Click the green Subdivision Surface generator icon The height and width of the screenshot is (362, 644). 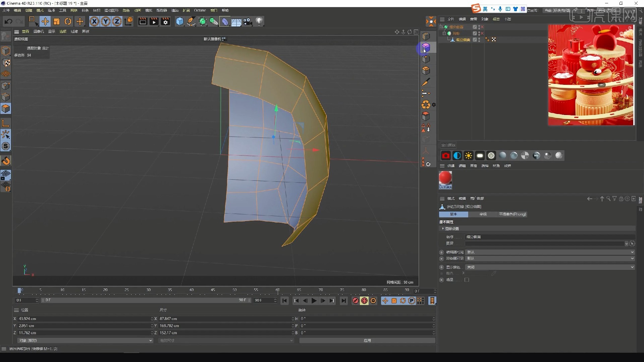(203, 22)
